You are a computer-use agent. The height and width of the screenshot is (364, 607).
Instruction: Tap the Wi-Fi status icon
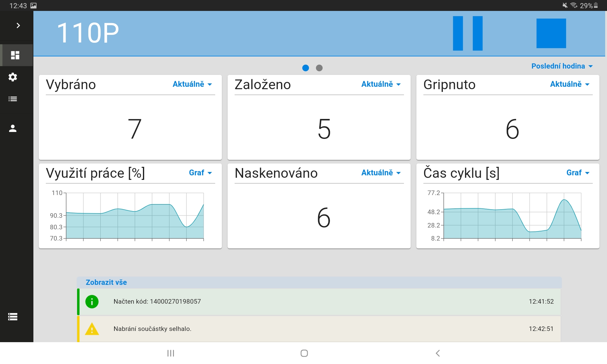point(574,5)
